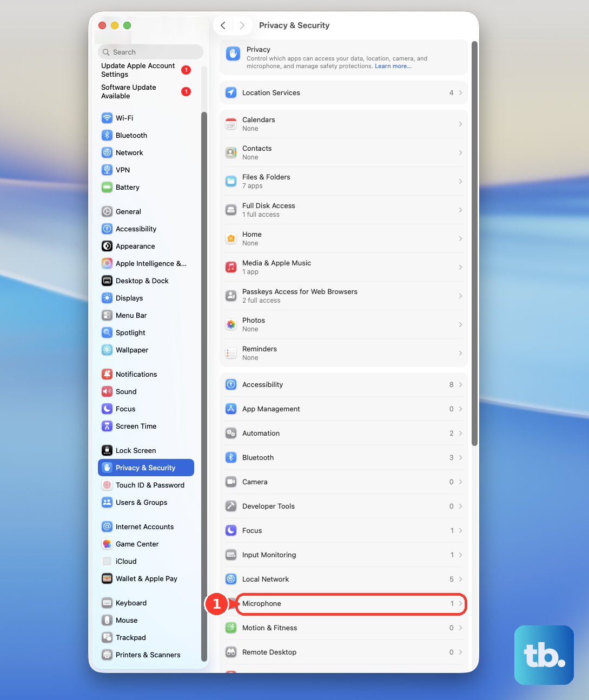Select the VPN icon in sidebar
Image resolution: width=589 pixels, height=700 pixels.
[107, 170]
